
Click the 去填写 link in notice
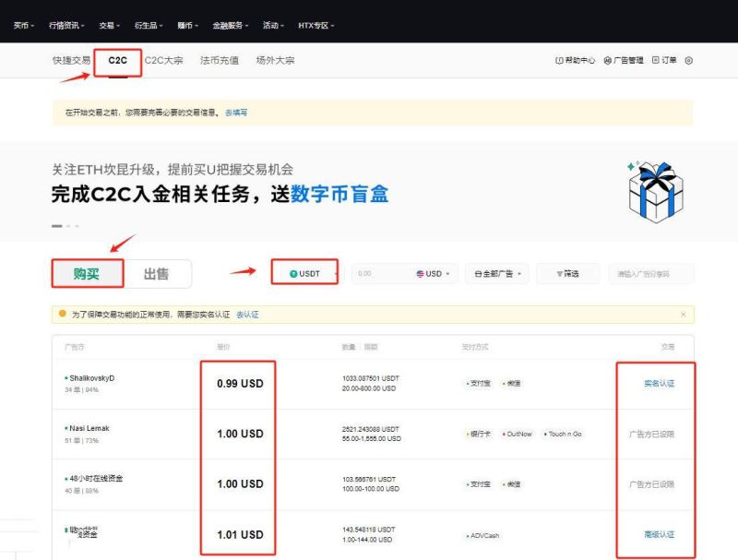point(236,113)
